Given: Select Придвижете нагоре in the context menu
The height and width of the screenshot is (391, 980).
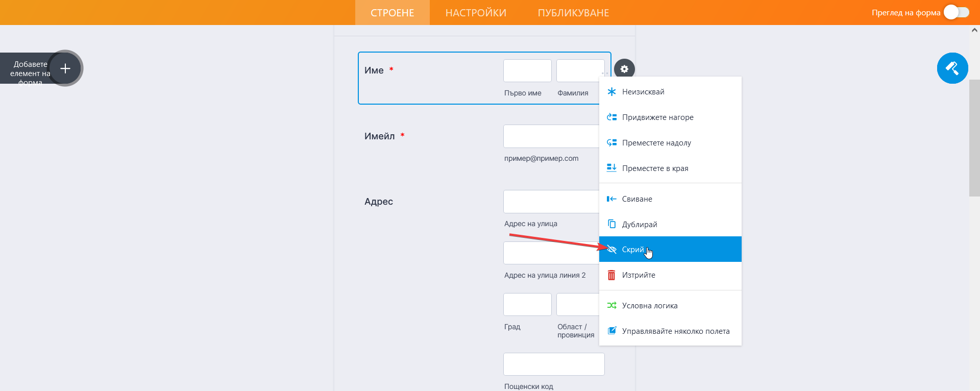Looking at the screenshot, I should pos(657,117).
